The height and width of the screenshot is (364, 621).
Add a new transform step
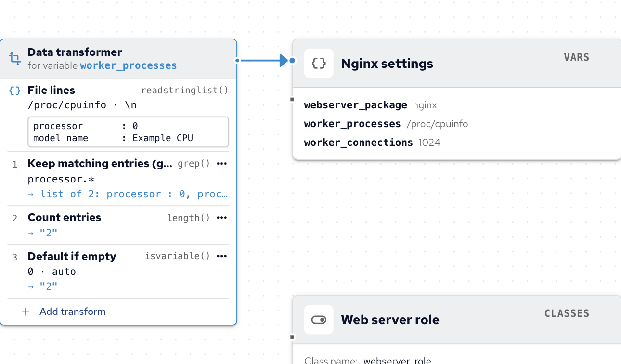click(64, 312)
